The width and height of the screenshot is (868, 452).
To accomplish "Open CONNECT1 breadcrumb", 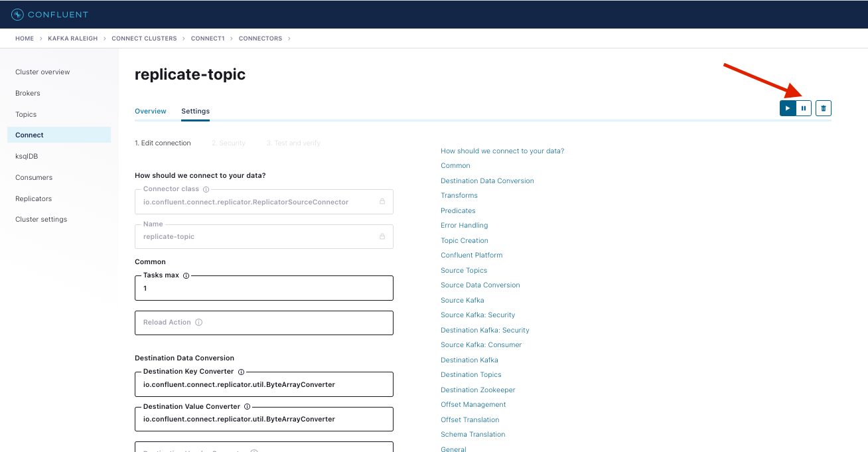I will point(208,38).
